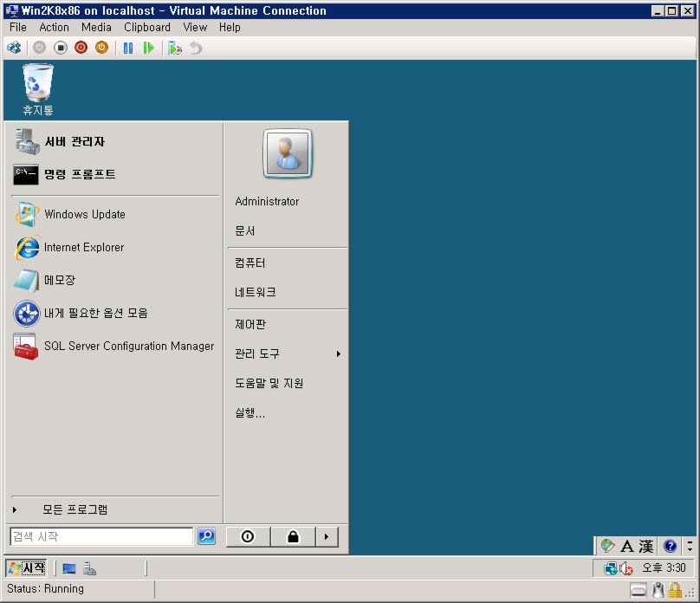Image resolution: width=700 pixels, height=603 pixels.
Task: Click the 漢 Hanja conversion button
Action: pyautogui.click(x=646, y=546)
